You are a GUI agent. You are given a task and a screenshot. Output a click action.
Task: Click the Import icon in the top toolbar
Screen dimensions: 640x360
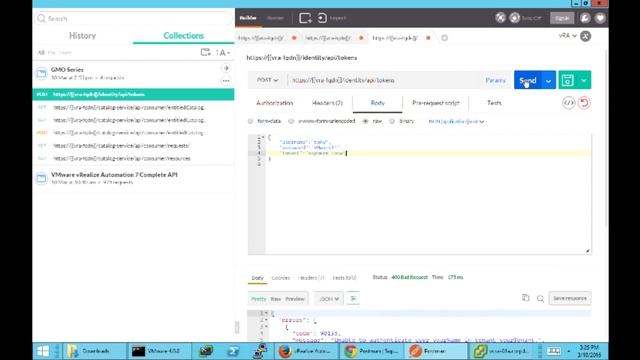(x=322, y=18)
